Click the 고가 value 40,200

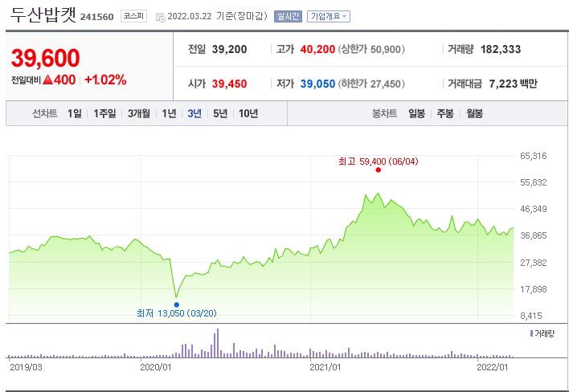(x=317, y=49)
